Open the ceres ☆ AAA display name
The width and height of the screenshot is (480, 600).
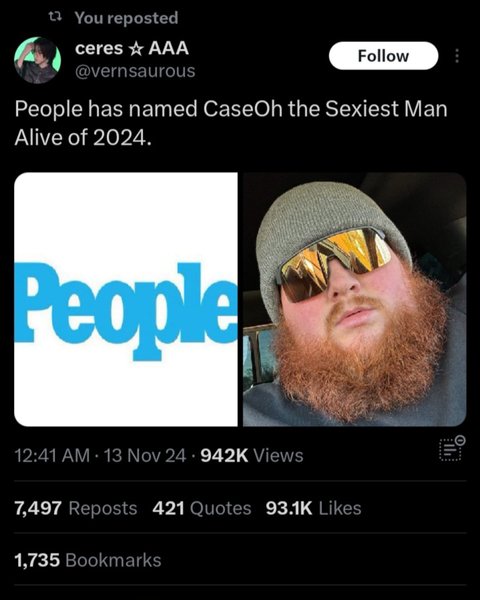132,48
